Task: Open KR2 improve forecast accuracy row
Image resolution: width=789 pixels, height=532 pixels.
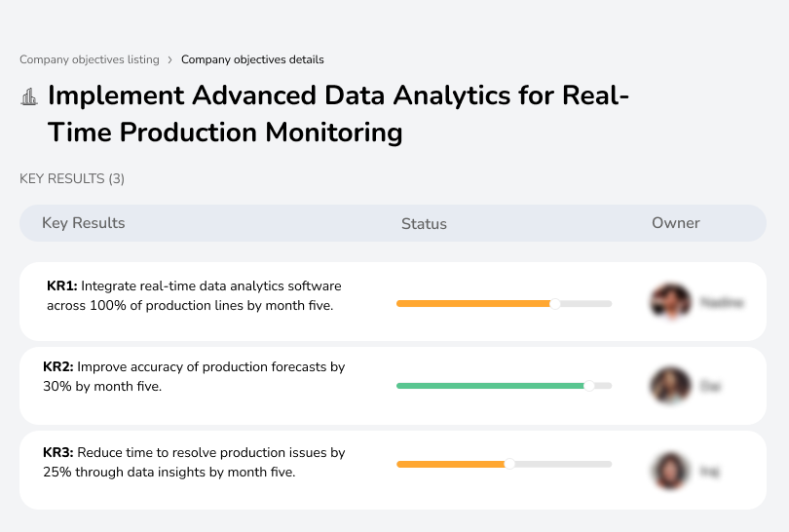Action: pyautogui.click(x=393, y=386)
